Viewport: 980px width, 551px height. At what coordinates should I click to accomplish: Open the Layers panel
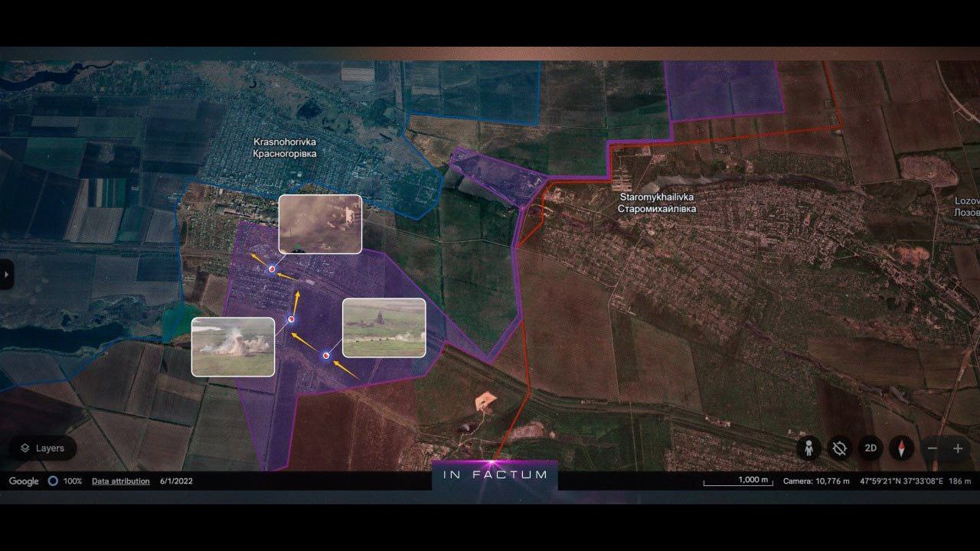pos(43,448)
